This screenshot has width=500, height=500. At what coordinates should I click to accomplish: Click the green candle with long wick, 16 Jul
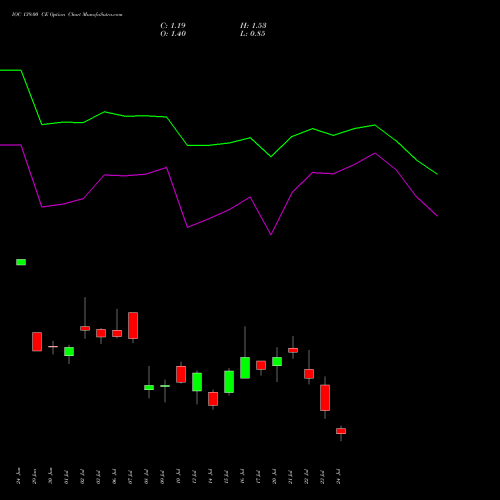[x=245, y=368]
